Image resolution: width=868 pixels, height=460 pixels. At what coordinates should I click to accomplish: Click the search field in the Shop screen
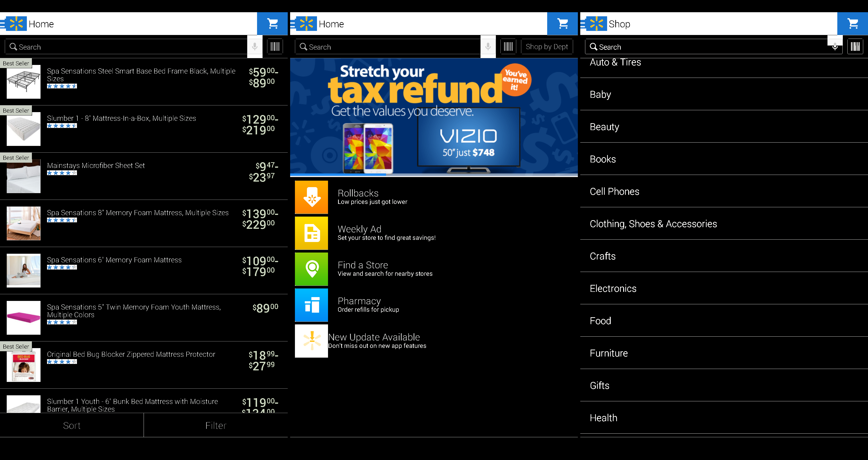(708, 46)
